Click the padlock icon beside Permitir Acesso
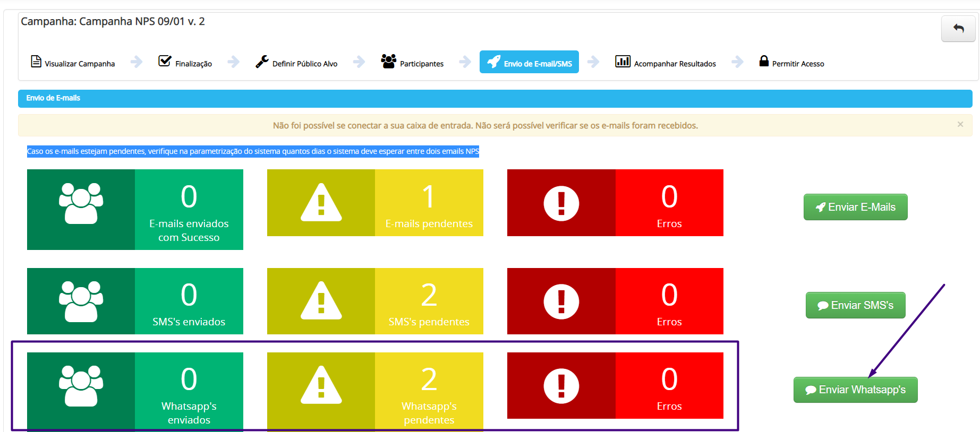The width and height of the screenshot is (980, 432). pos(764,61)
